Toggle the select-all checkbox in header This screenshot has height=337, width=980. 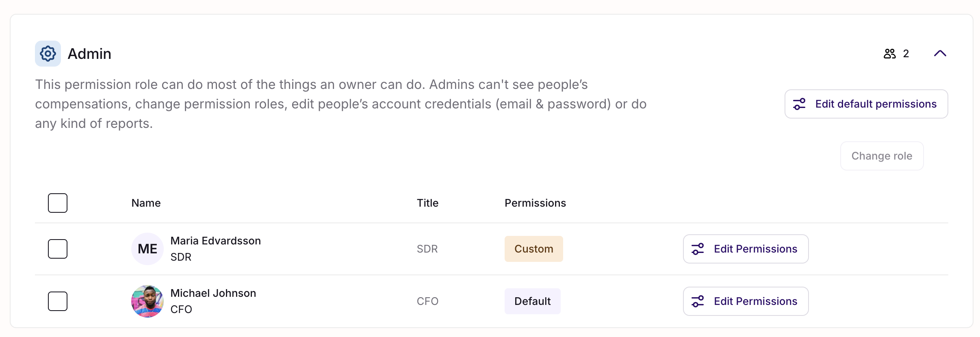click(58, 203)
